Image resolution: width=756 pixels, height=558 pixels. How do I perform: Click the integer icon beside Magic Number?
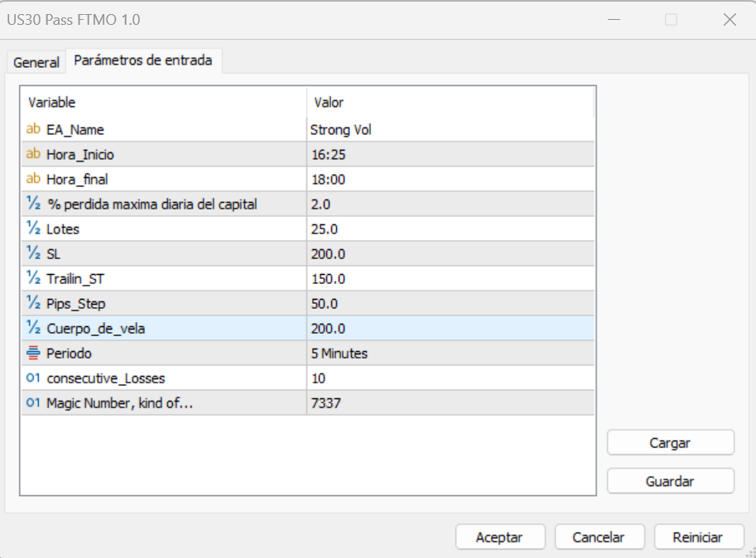tap(33, 403)
